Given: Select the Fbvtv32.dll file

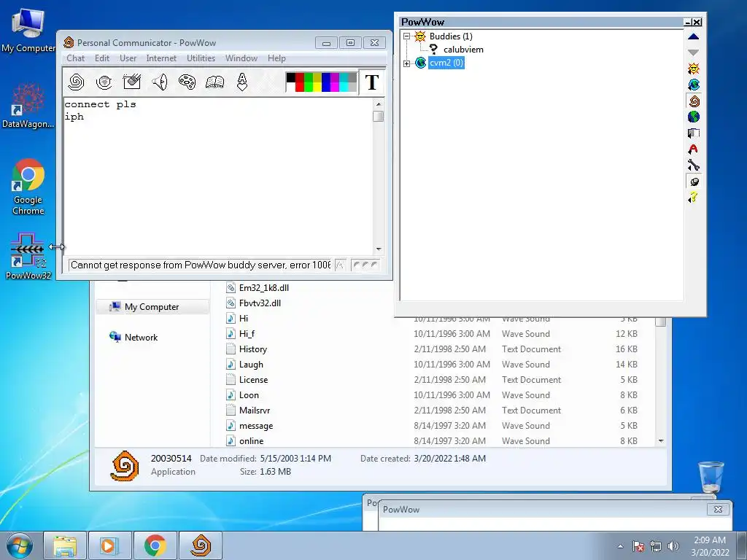Looking at the screenshot, I should 260,303.
